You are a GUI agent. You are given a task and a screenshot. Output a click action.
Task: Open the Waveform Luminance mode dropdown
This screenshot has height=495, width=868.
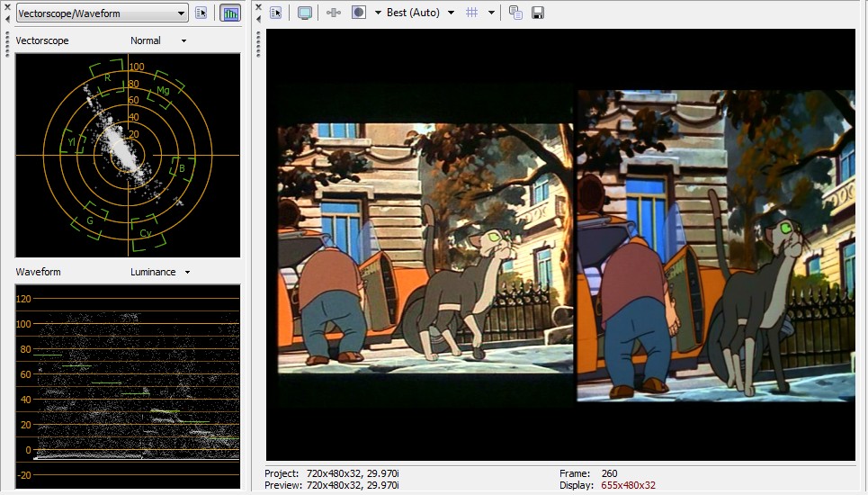[x=160, y=272]
